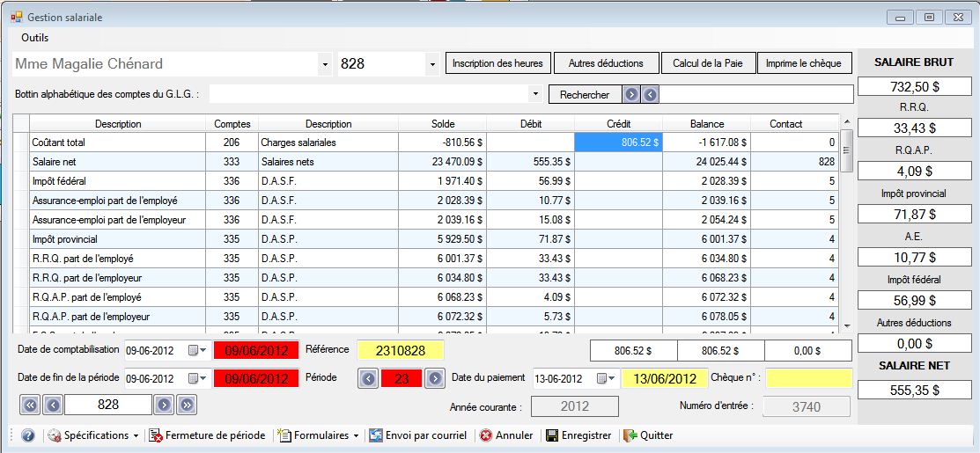Open the Outils menu
This screenshot has height=453, width=980.
[x=35, y=38]
